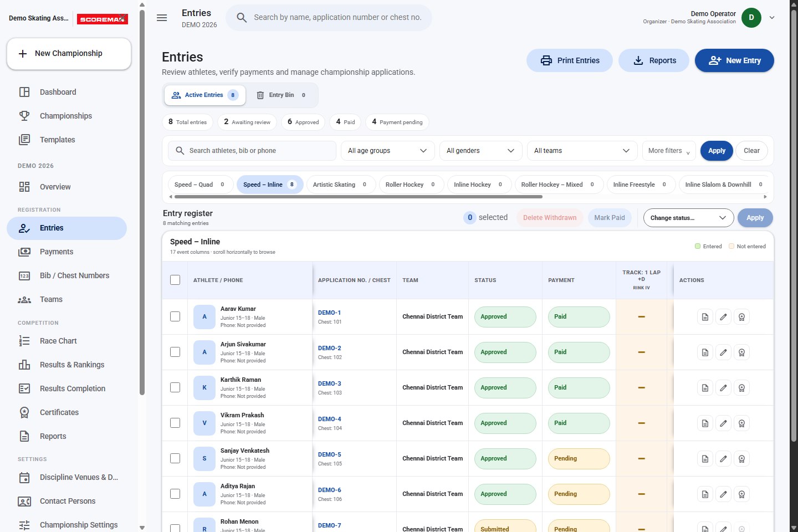Viewport: 798px width, 532px height.
Task: Check the box beside Sanjay Venkatesh
Action: 175,458
